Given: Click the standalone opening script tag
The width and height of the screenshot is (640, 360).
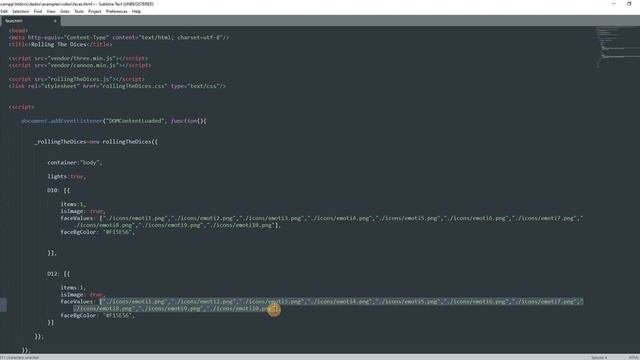Looking at the screenshot, I should (22, 107).
